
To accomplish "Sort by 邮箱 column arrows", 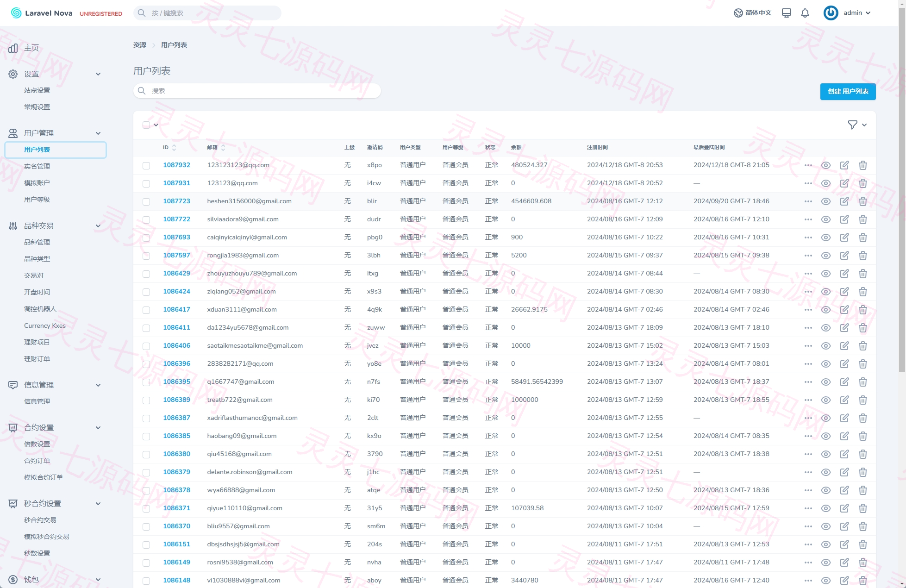I will (223, 147).
